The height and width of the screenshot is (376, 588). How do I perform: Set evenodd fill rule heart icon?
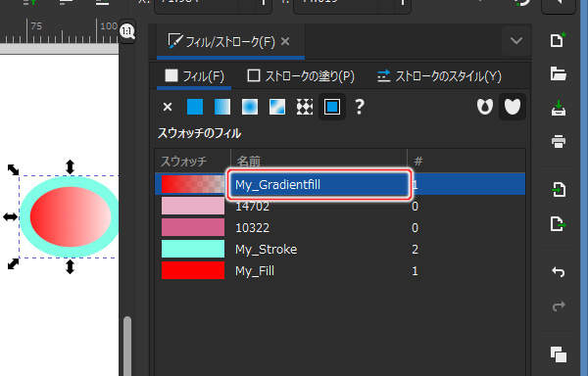coord(485,107)
